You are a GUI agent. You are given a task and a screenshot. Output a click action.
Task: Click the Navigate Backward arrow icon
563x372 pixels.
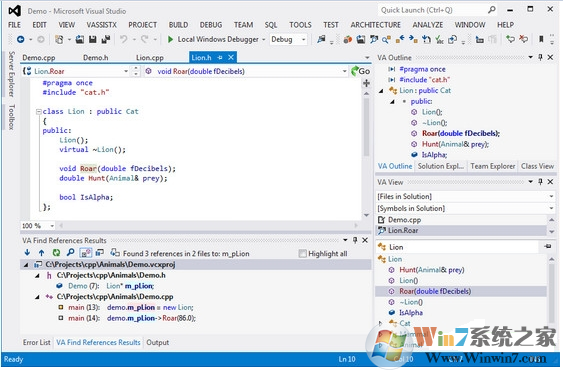(x=20, y=39)
